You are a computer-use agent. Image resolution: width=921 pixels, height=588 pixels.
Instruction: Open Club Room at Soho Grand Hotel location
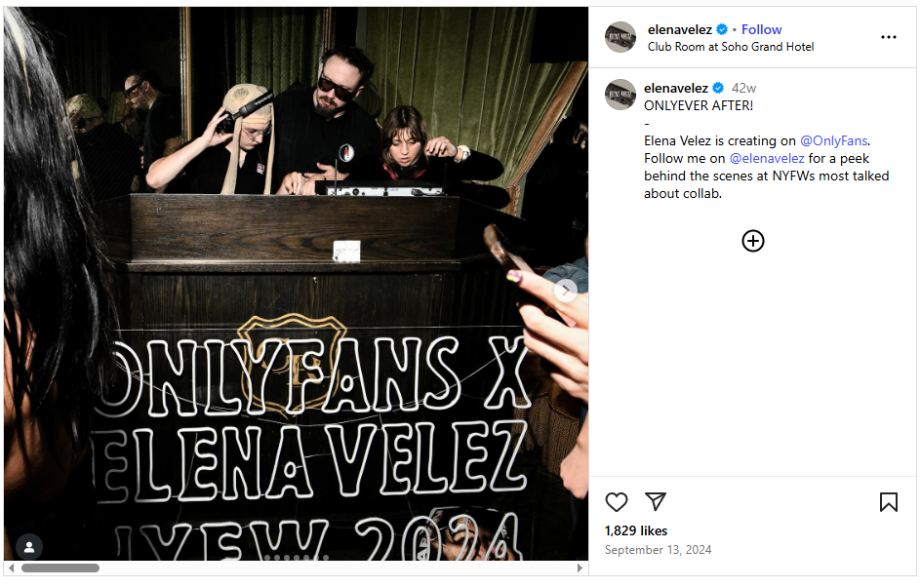731,47
